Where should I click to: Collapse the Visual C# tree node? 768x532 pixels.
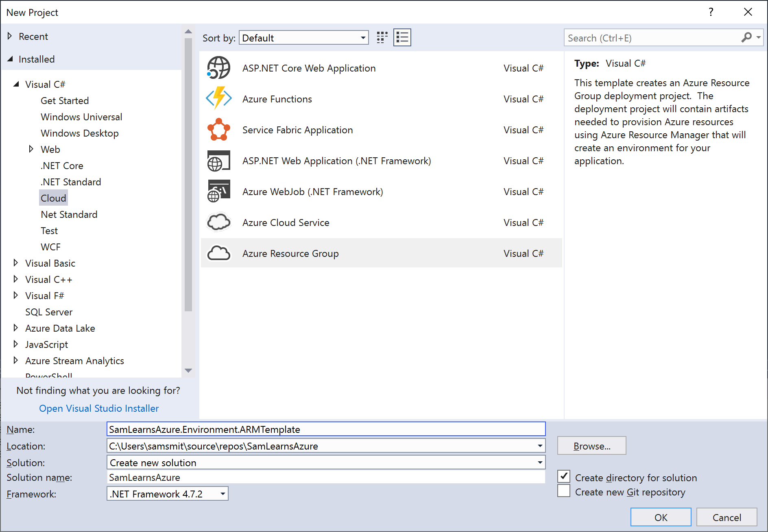click(x=16, y=84)
